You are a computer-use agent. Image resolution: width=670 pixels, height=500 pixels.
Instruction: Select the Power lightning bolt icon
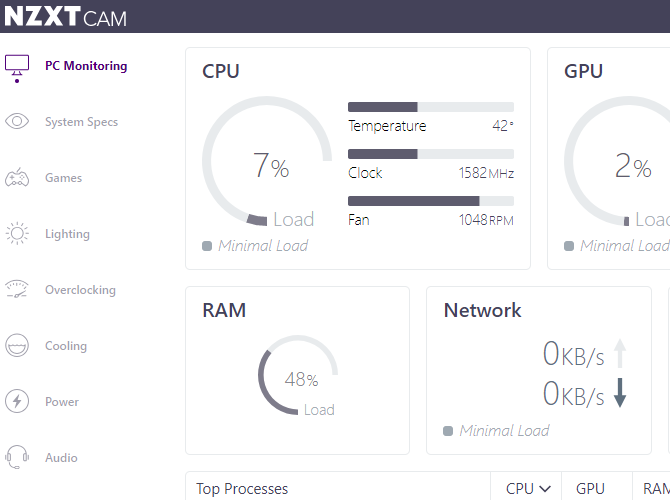[x=17, y=402]
